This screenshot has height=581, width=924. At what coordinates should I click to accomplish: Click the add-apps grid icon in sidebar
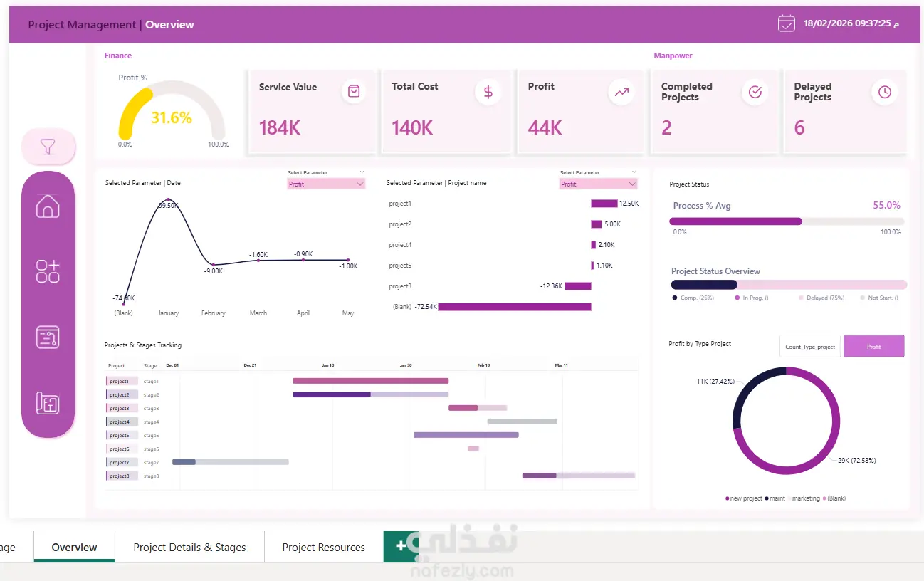pyautogui.click(x=48, y=271)
